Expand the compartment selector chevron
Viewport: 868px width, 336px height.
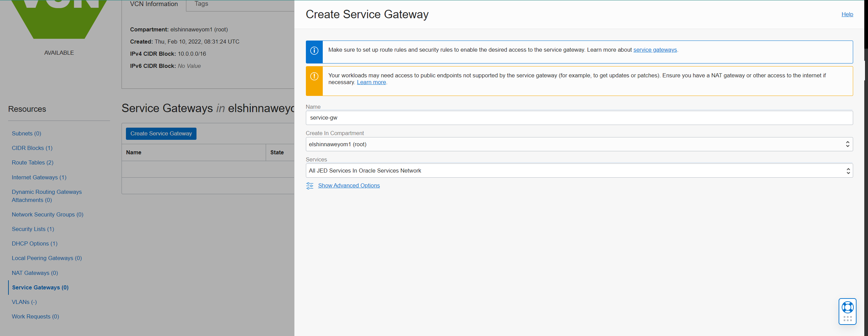pyautogui.click(x=848, y=144)
